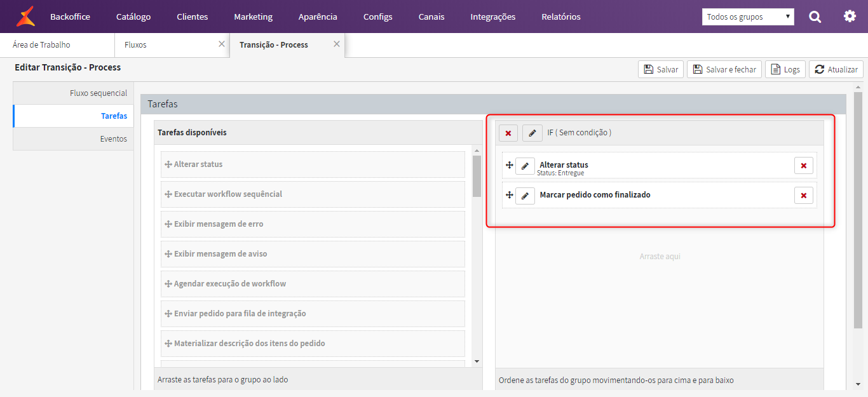Click the Agendar execução de workflow text
The width and height of the screenshot is (868, 397).
[230, 284]
